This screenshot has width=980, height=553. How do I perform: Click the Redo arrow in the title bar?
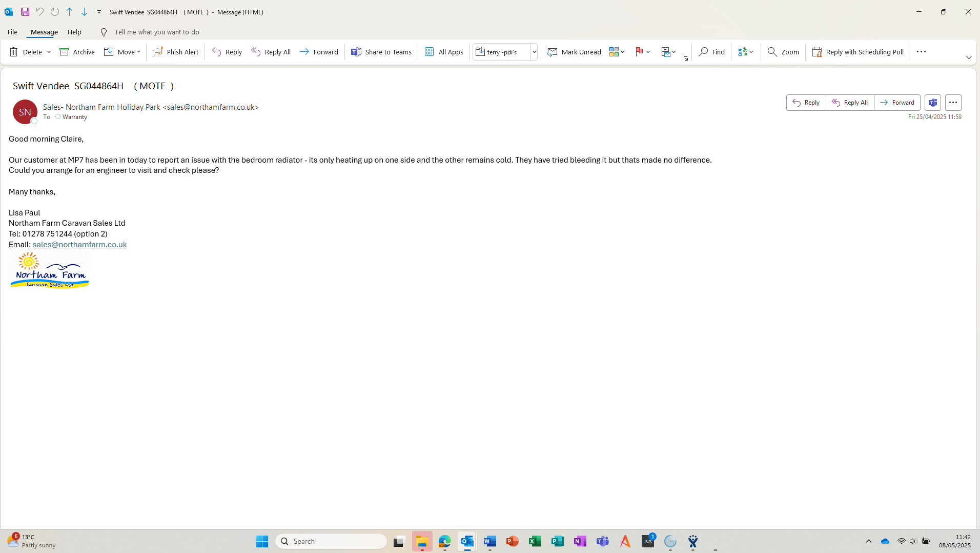[54, 12]
